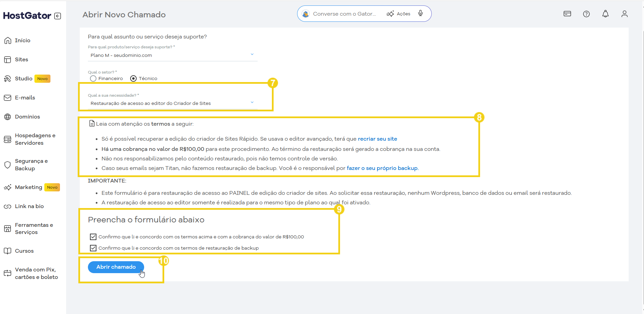644x314 pixels.
Task: Click the Ações sparkle icon
Action: pos(390,14)
